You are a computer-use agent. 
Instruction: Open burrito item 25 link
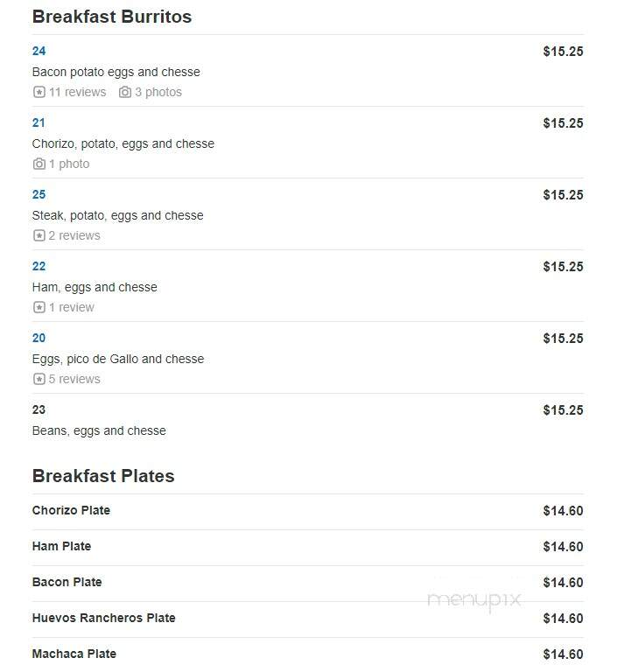coord(39,194)
